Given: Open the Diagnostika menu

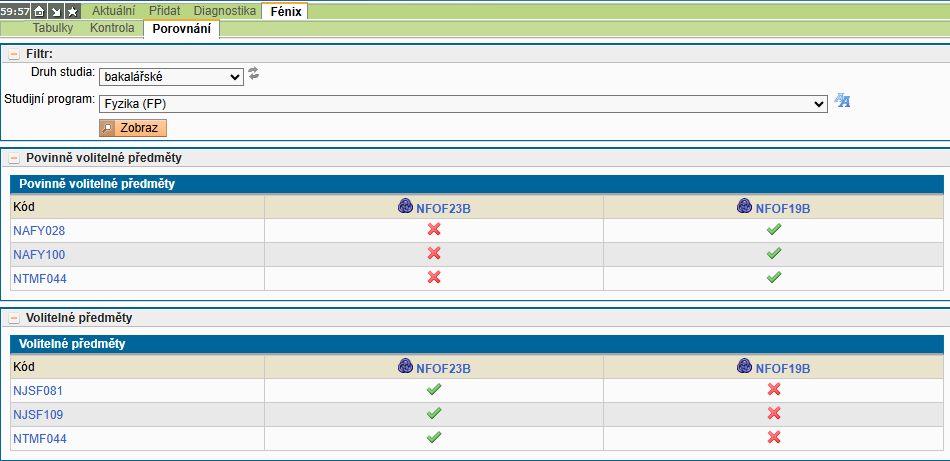Looking at the screenshot, I should coord(224,10).
